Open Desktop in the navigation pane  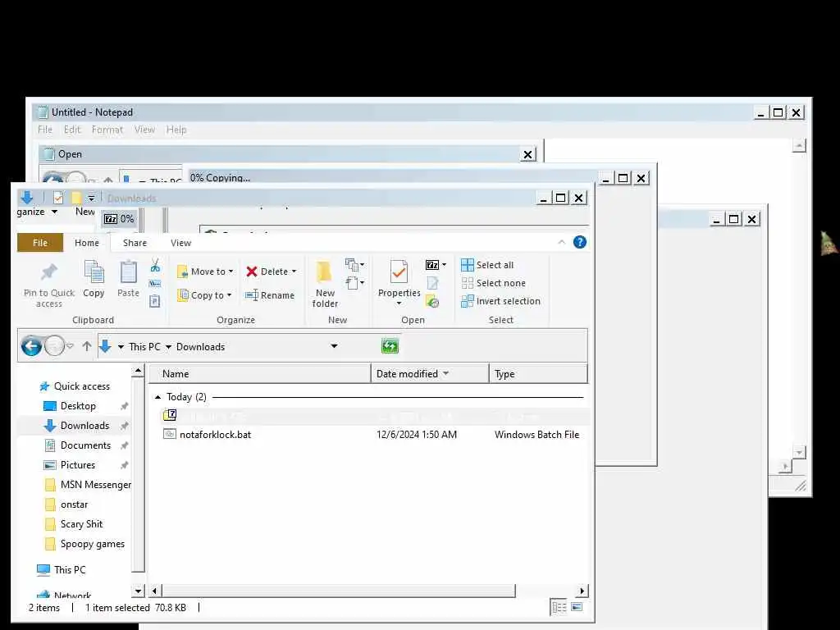coord(78,406)
